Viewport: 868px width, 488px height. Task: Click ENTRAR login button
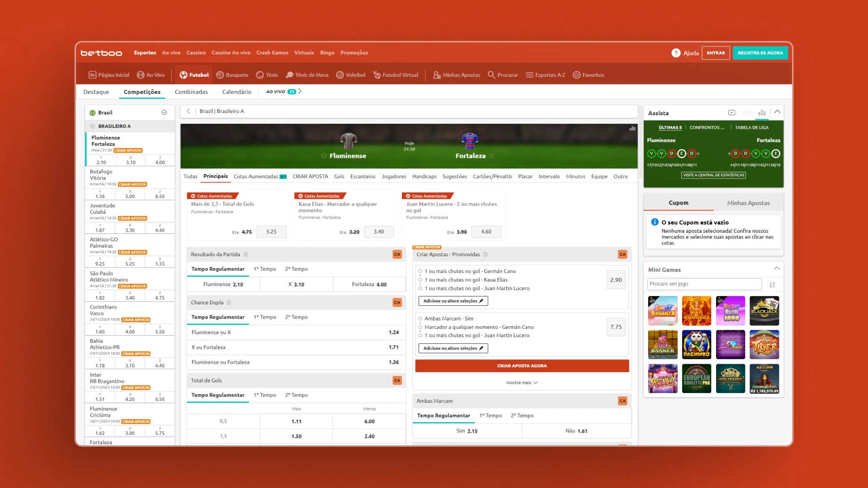click(x=716, y=53)
